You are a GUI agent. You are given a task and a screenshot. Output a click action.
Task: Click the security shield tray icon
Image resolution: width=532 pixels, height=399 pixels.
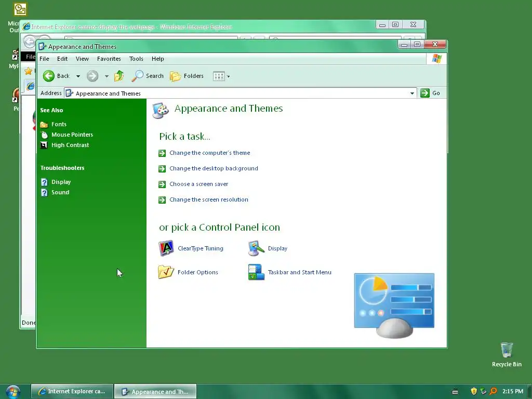[x=474, y=391]
